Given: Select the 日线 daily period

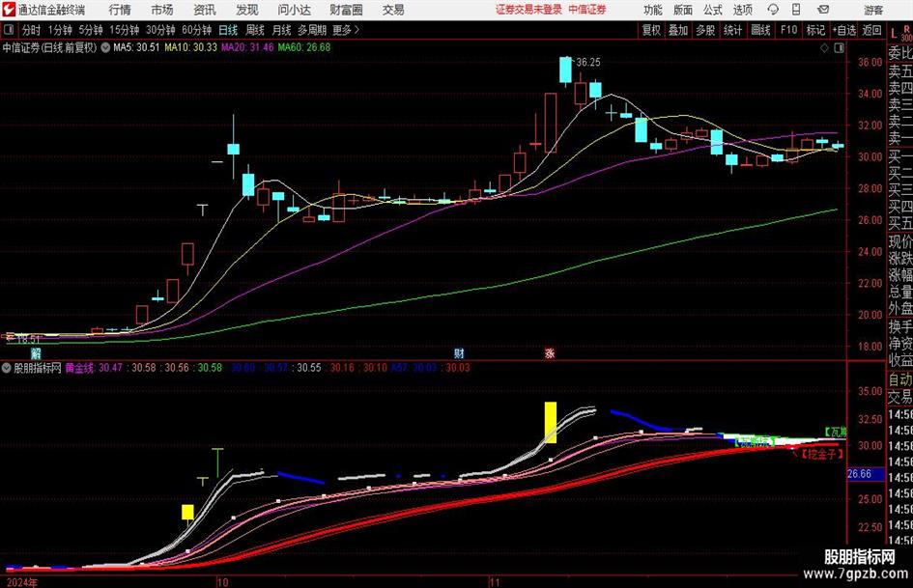Looking at the screenshot, I should click(x=228, y=30).
